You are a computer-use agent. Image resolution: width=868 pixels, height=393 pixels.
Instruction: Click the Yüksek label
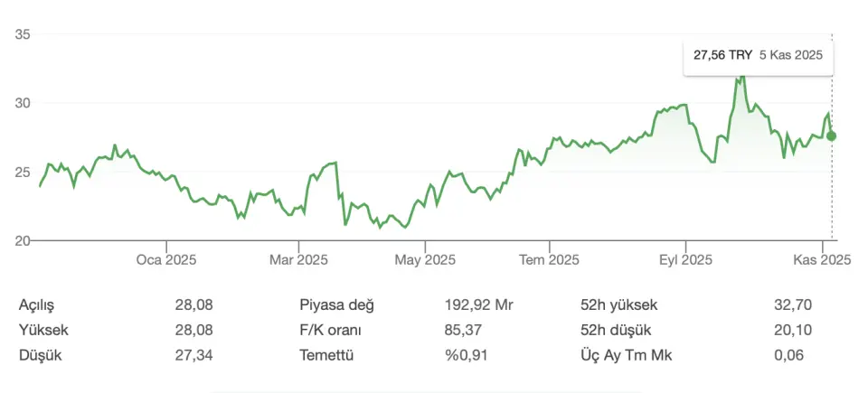pyautogui.click(x=45, y=330)
